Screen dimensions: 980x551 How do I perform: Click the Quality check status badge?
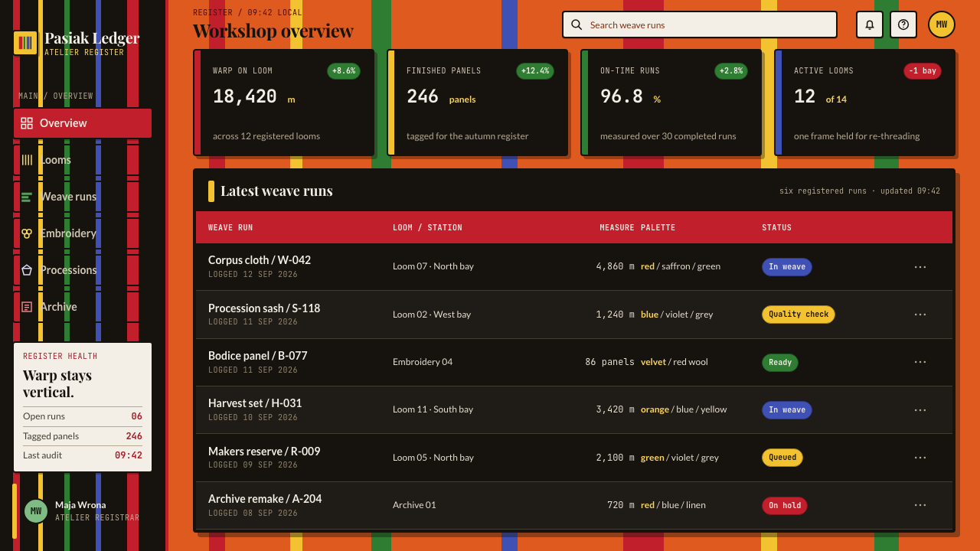[799, 315]
